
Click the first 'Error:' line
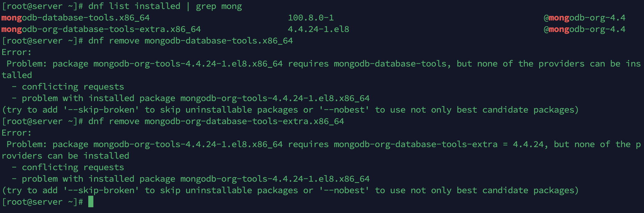point(17,52)
